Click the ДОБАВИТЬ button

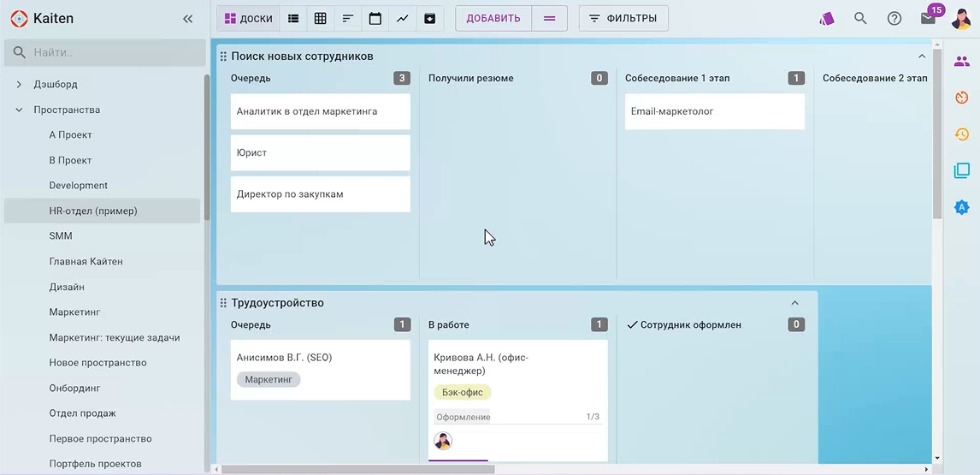(x=493, y=18)
